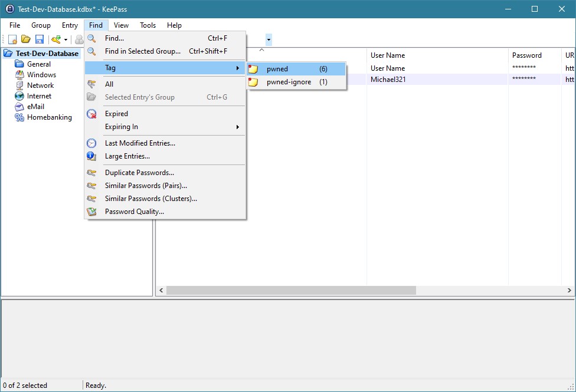Click the Password Quality checklist icon

(x=91, y=212)
